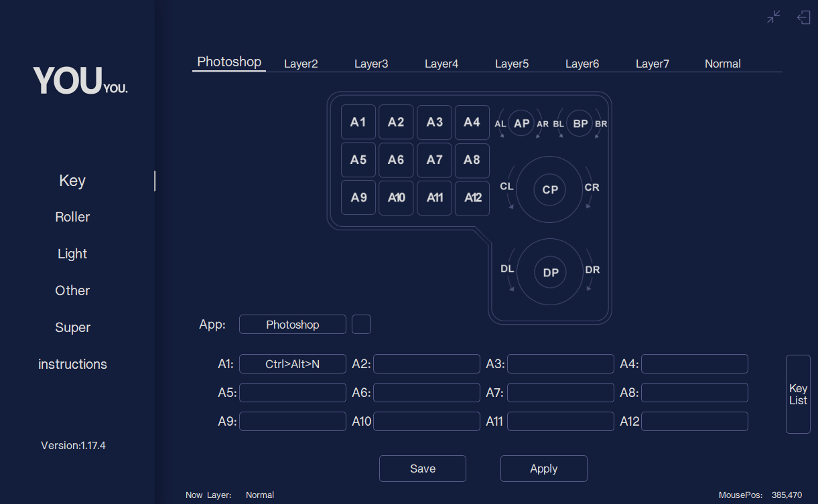Click the CP dial center button

click(x=550, y=189)
